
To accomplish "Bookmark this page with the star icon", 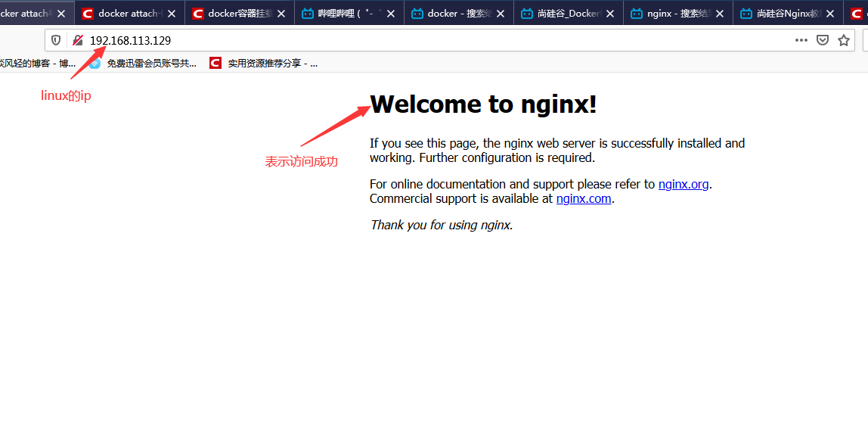I will [844, 40].
